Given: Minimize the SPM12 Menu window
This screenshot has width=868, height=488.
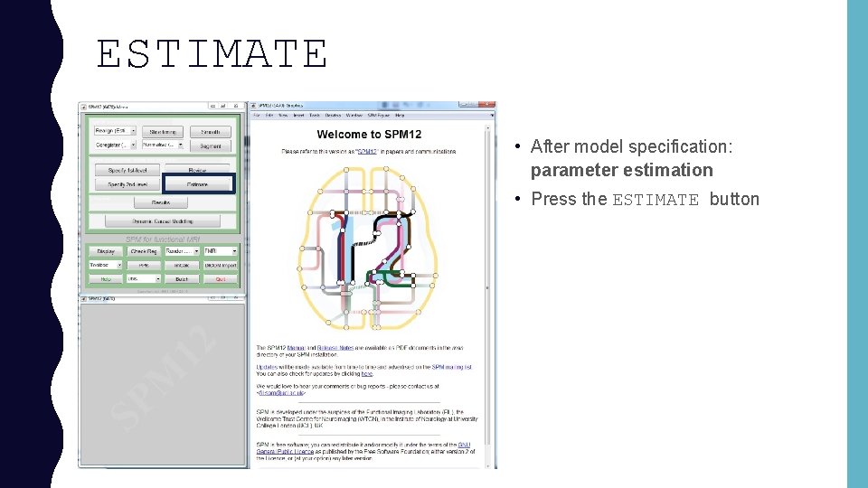Looking at the screenshot, I should [212, 106].
